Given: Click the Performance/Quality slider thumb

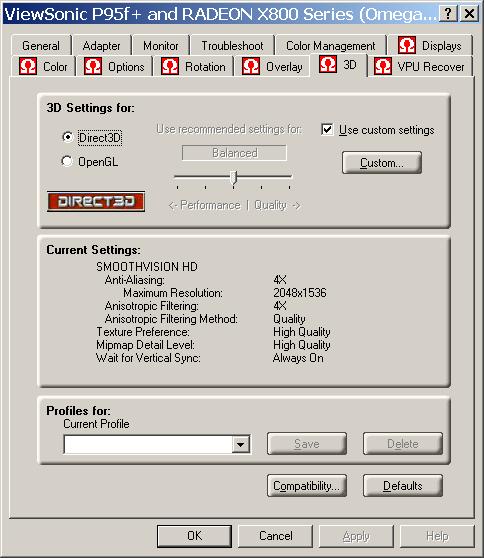Looking at the screenshot, I should pos(233,177).
